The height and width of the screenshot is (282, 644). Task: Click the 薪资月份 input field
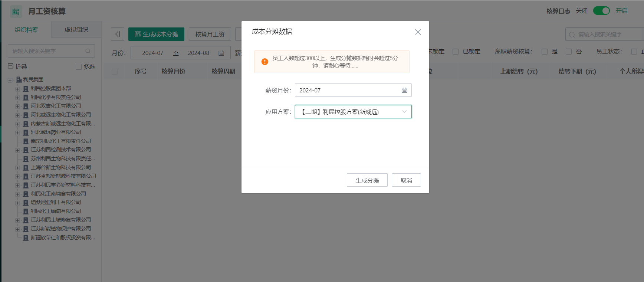click(348, 90)
